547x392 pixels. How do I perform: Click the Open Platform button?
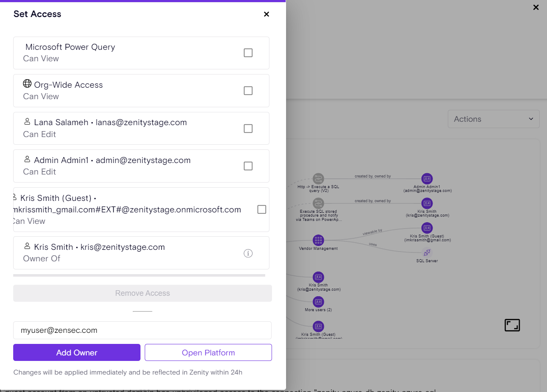pos(208,352)
